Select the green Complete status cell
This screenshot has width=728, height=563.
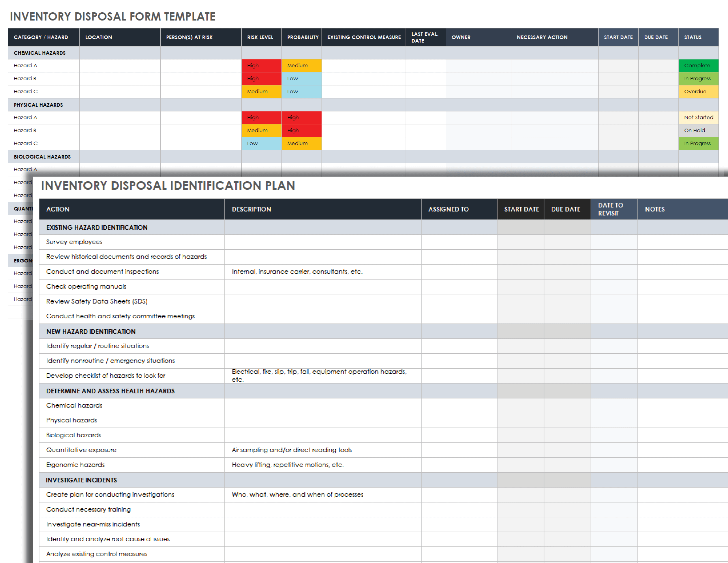coord(698,66)
